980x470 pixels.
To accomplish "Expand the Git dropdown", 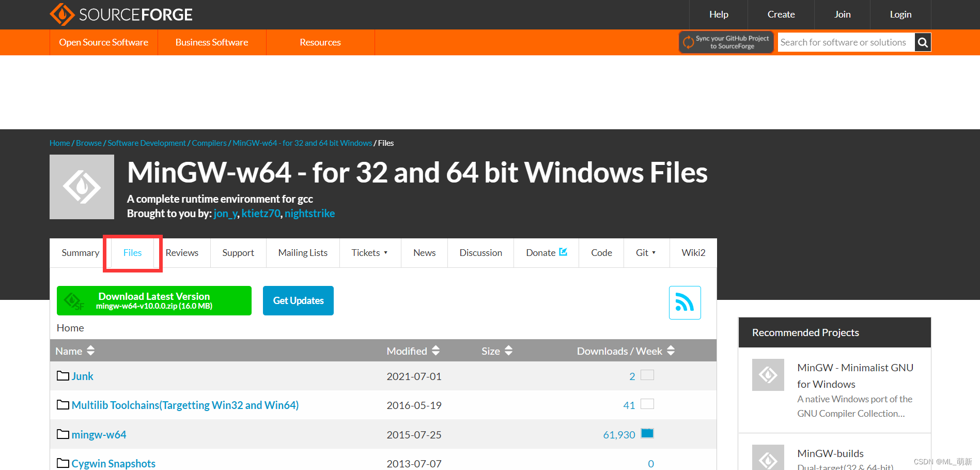I will point(646,253).
